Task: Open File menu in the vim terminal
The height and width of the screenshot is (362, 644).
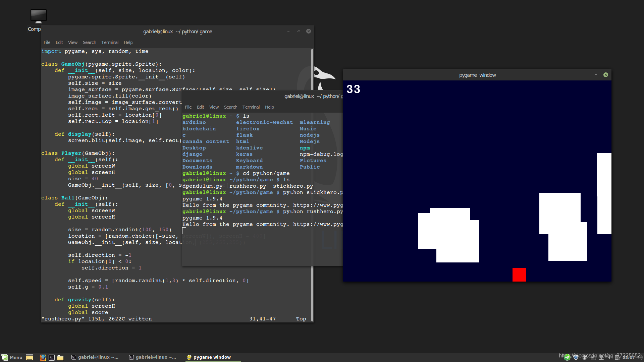Action: click(x=47, y=43)
